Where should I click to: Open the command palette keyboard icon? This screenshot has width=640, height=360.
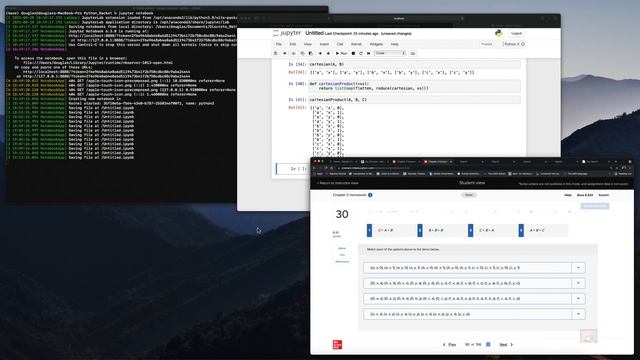(x=413, y=53)
